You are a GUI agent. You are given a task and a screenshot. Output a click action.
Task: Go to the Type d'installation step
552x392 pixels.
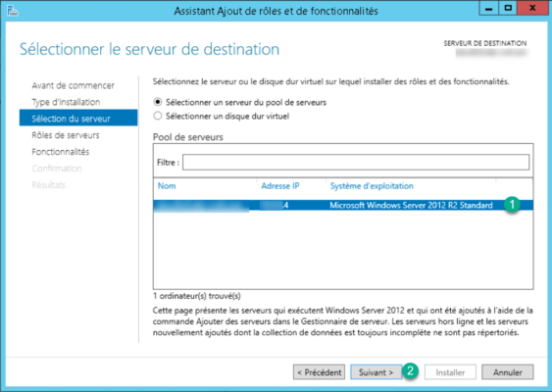click(x=66, y=102)
